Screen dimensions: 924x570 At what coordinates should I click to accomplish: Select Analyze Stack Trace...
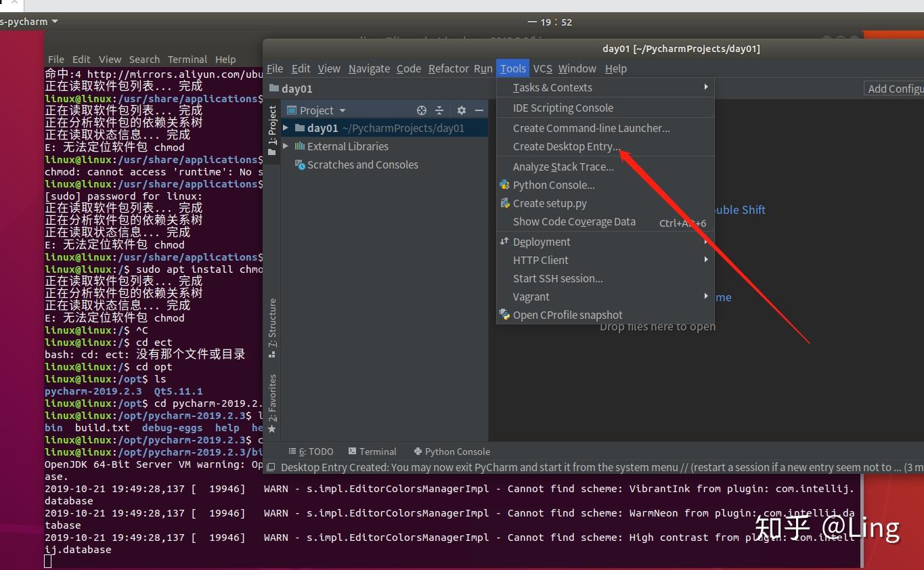[x=605, y=167]
